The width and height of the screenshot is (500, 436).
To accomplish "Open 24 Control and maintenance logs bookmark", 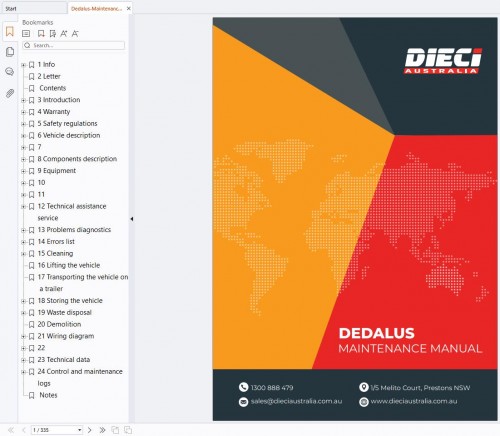I will 80,377.
